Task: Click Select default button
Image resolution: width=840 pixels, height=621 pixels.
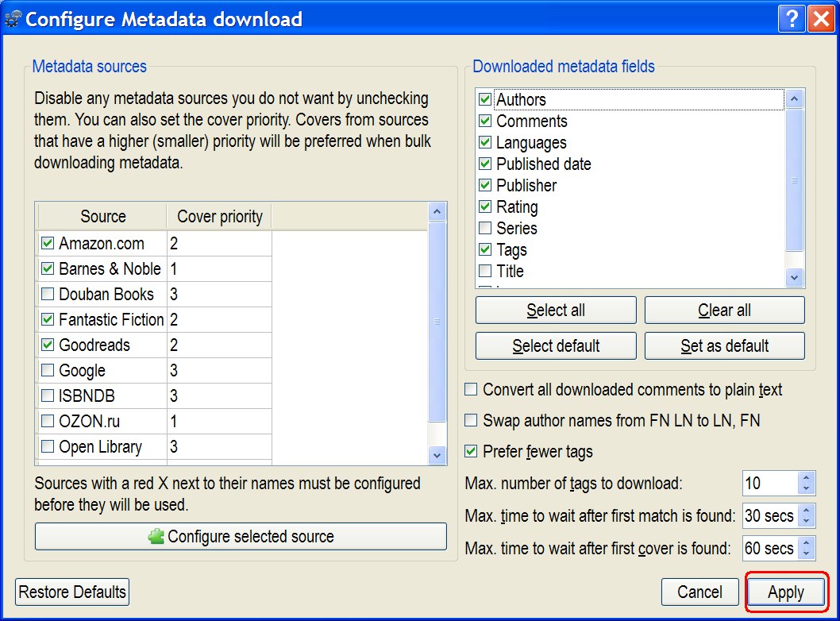Action: 556,346
